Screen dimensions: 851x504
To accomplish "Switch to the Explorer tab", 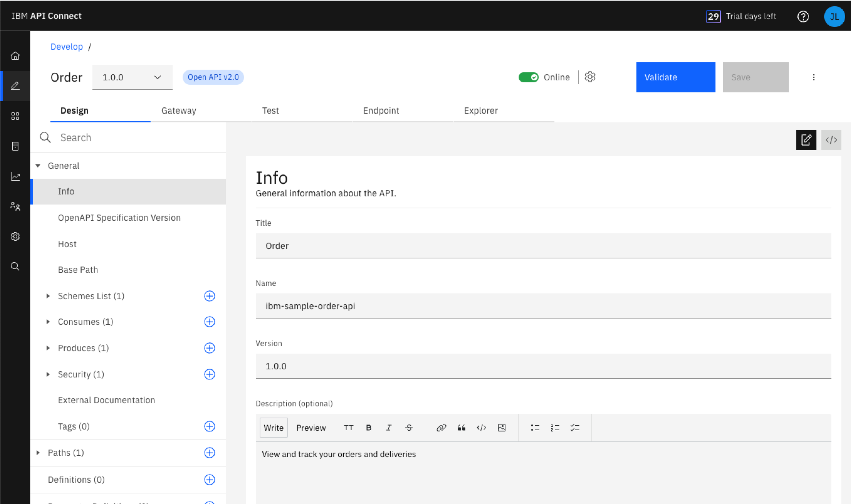I will point(480,110).
